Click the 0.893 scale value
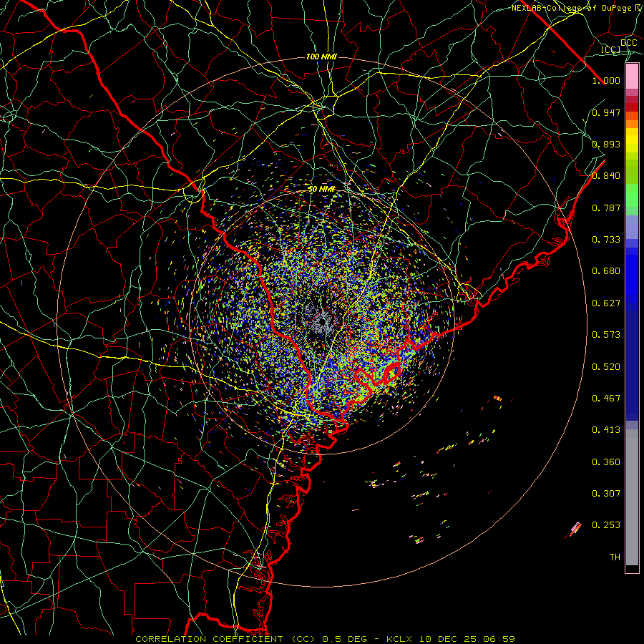 point(606,144)
